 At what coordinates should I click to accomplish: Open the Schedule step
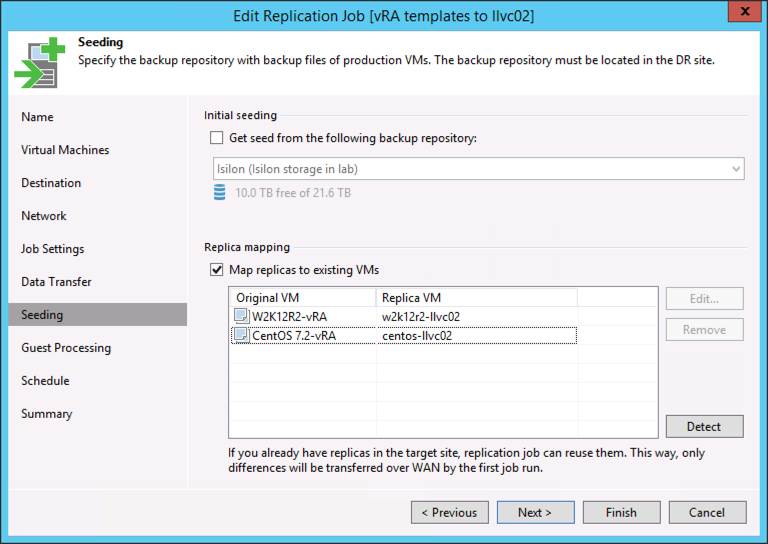45,381
